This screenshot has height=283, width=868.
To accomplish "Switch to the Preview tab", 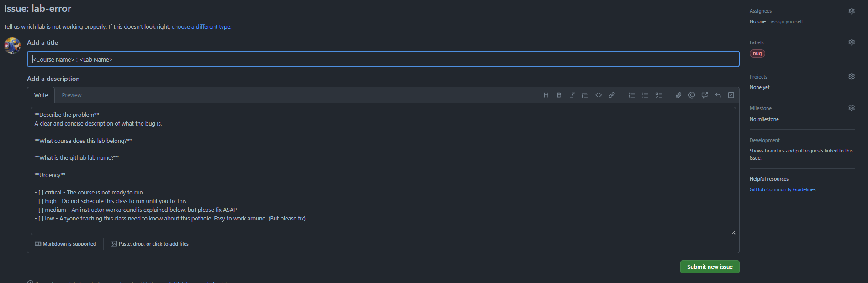I will pos(72,95).
